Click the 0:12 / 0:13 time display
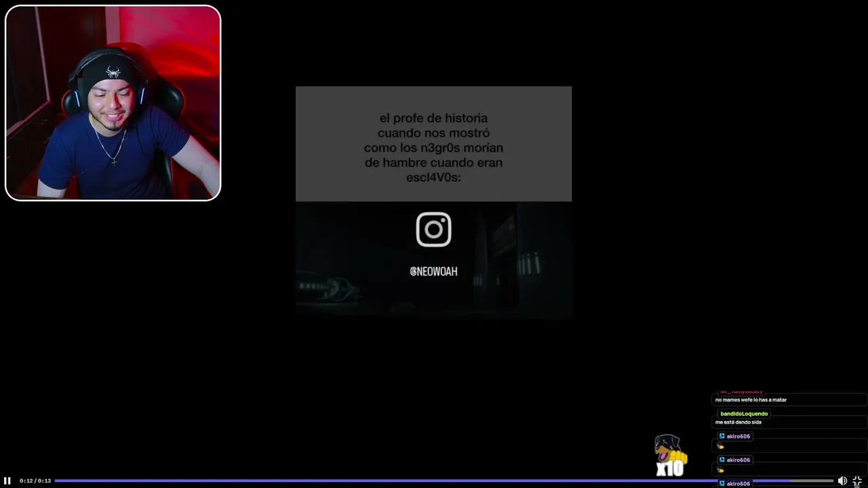Screen dimensions: 868x488 [x=35, y=481]
